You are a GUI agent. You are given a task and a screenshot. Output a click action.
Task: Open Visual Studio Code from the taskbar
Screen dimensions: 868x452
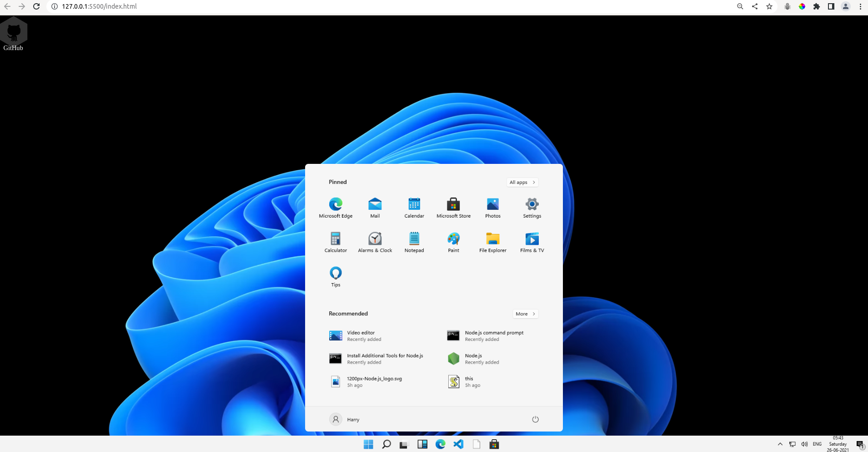pyautogui.click(x=458, y=444)
